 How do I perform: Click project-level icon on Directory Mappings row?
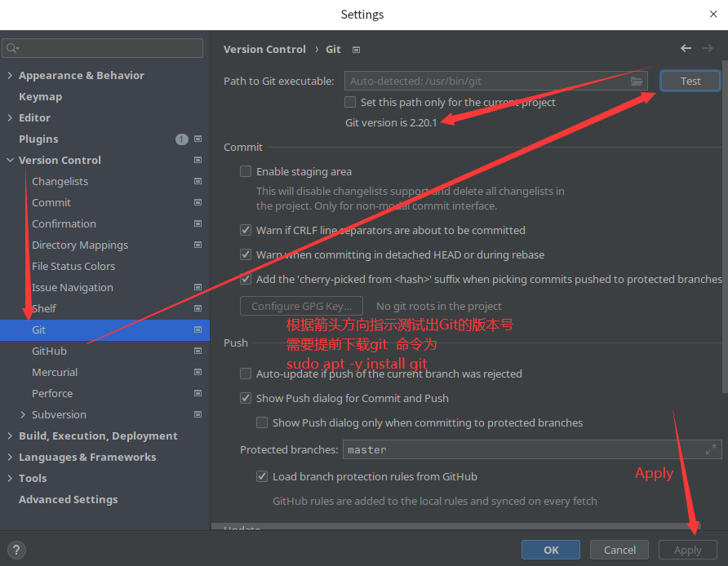[198, 245]
